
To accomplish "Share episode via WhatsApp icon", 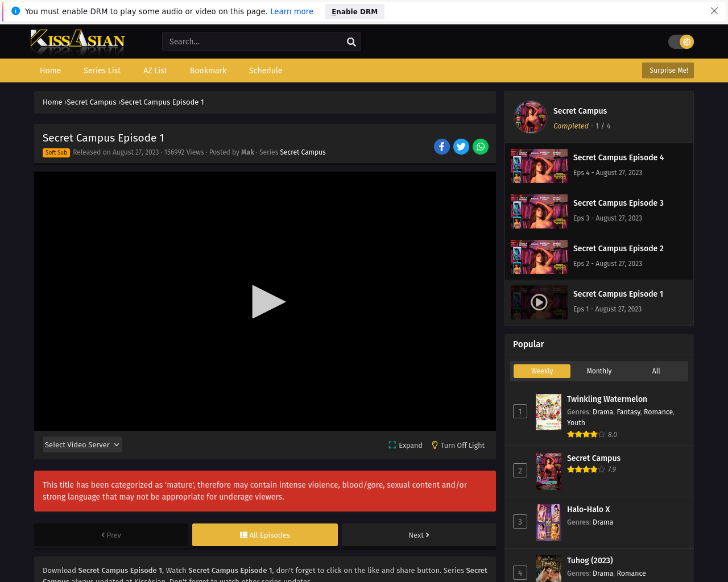I will 481,147.
